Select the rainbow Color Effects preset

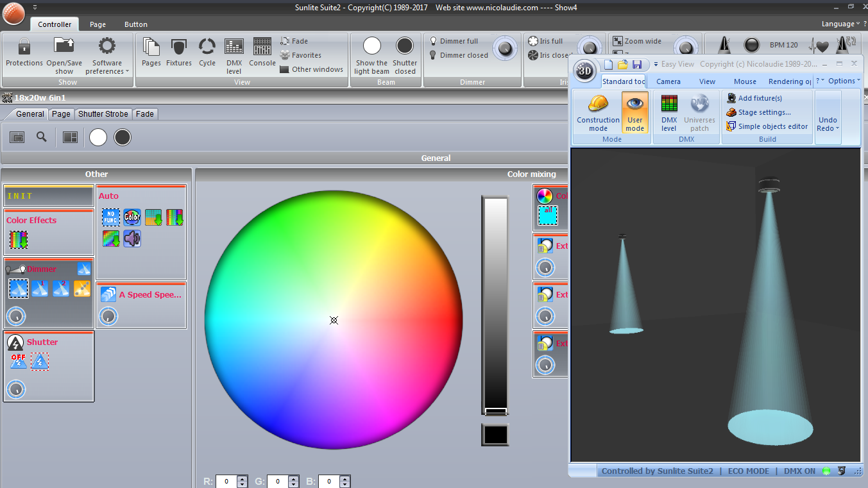point(18,239)
